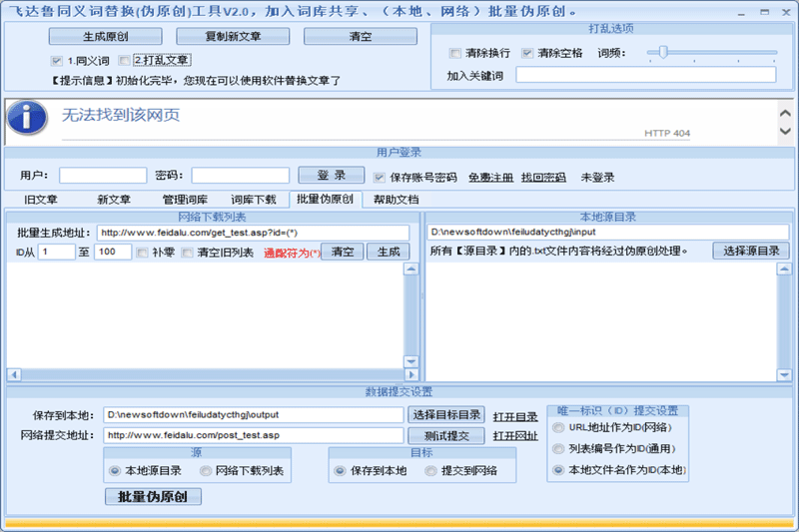Toggle 保存账号密码 checkbox

pyautogui.click(x=379, y=177)
